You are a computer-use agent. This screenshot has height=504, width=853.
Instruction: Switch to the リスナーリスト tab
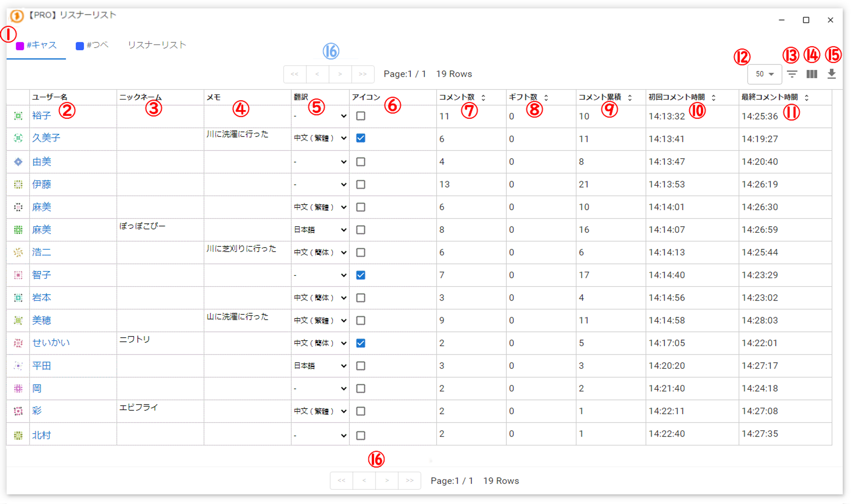click(157, 45)
